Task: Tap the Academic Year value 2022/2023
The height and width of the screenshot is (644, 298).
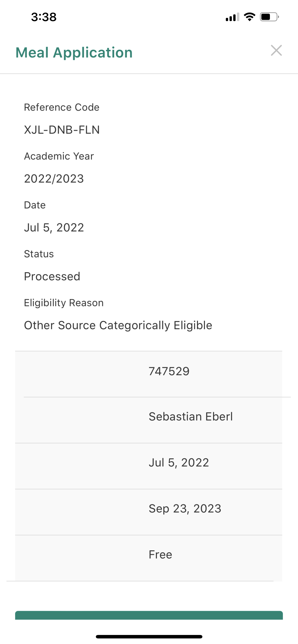Action: [54, 179]
